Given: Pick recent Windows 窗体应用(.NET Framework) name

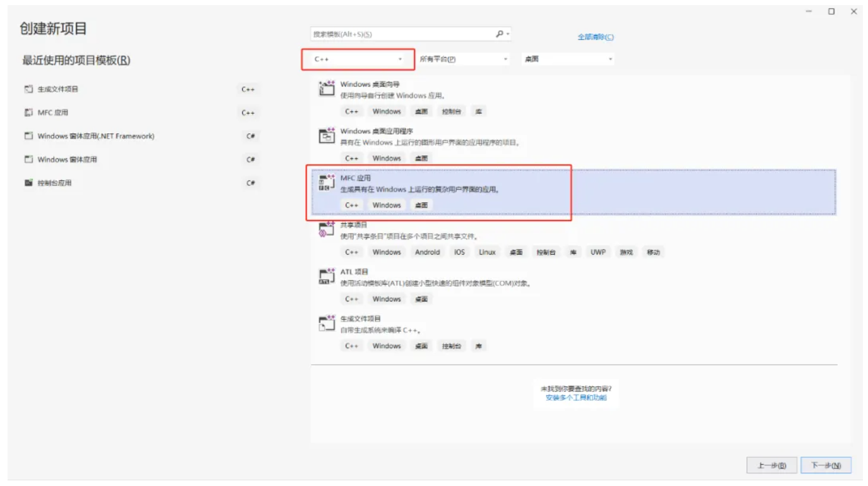Looking at the screenshot, I should pos(96,136).
